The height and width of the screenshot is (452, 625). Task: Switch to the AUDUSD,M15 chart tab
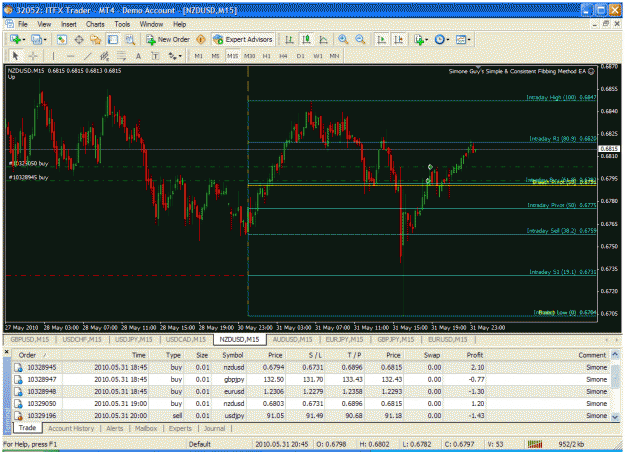click(x=292, y=340)
